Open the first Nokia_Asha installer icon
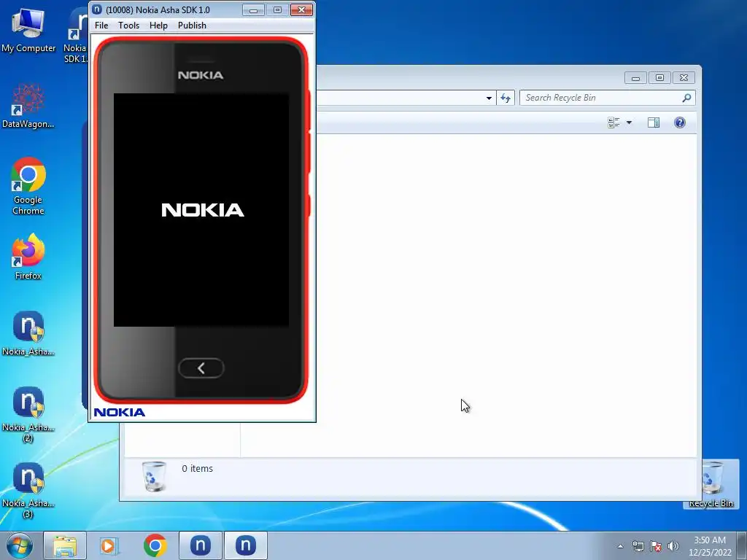Screen dimensions: 747x560 pos(28,333)
